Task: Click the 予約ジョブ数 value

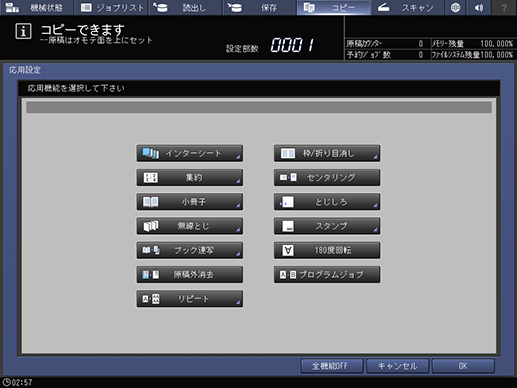Action: pyautogui.click(x=421, y=55)
